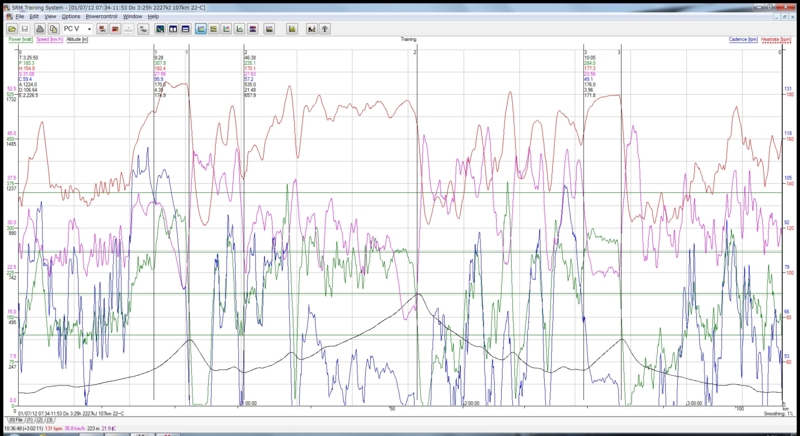Click interval 3 start marker line

click(x=584, y=224)
